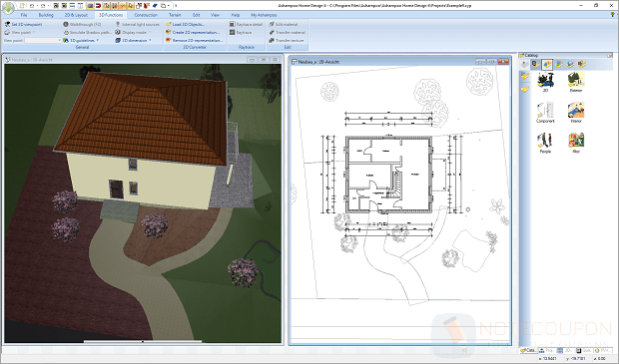Viewport: 619px width, 364px height.
Task: Expand the Display mode dropdown
Action: [x=150, y=32]
